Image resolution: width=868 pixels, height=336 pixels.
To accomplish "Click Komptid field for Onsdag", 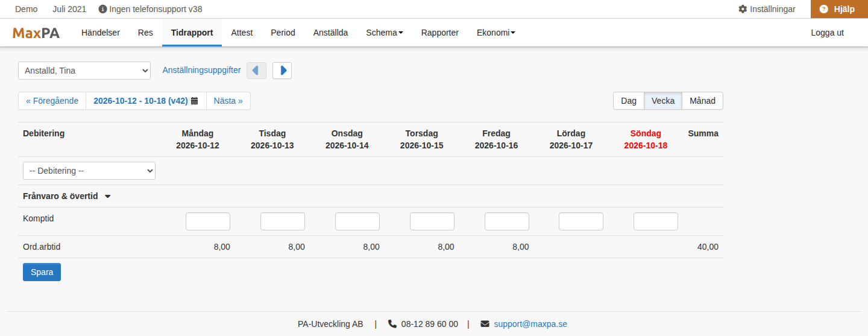I will tap(357, 221).
